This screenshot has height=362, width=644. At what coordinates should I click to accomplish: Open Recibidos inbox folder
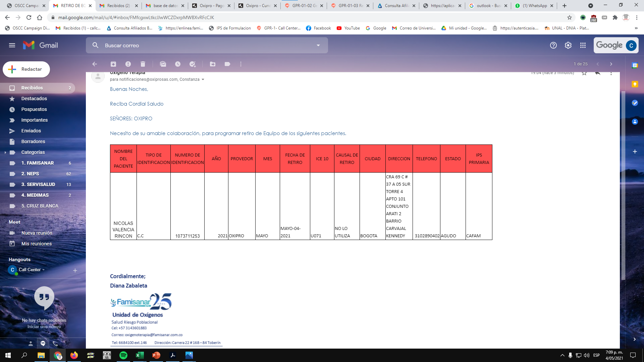pos(38,88)
